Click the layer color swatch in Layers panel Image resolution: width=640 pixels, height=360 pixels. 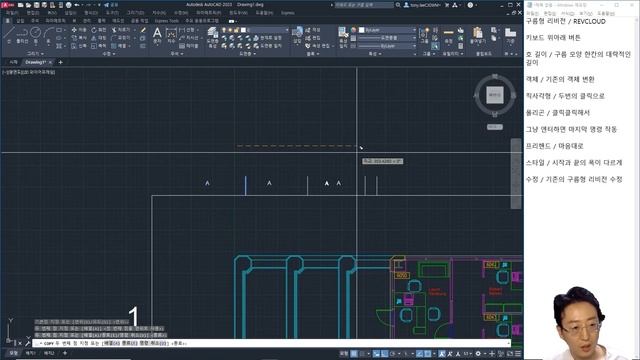coord(243,30)
